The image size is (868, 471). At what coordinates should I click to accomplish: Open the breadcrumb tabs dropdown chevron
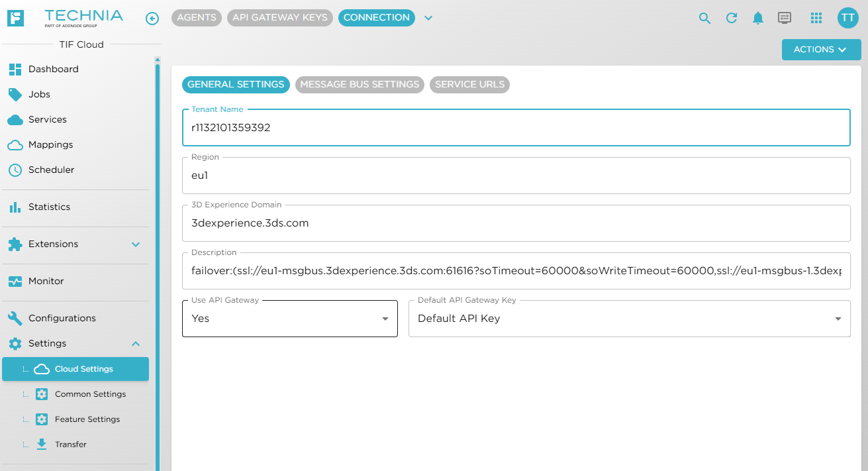point(428,18)
